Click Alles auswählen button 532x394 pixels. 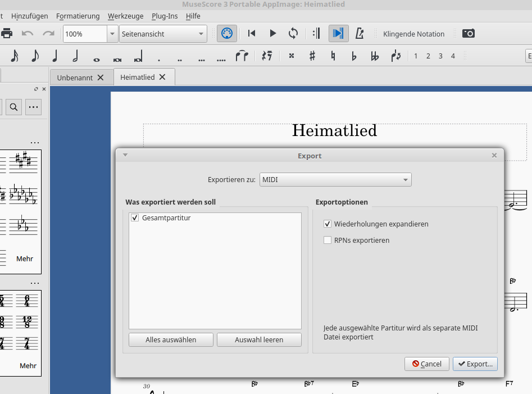(x=171, y=339)
